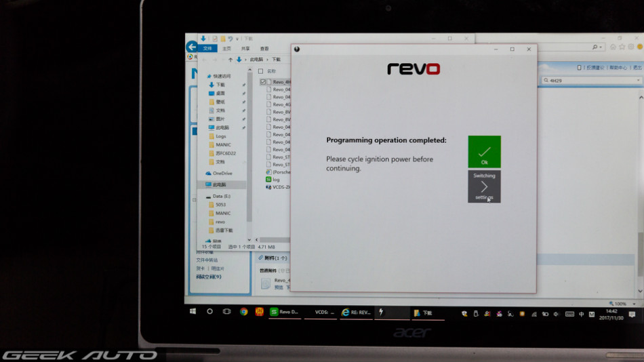Open the 4H29 search box dropdown arrow
The width and height of the screenshot is (644, 362).
click(639, 81)
